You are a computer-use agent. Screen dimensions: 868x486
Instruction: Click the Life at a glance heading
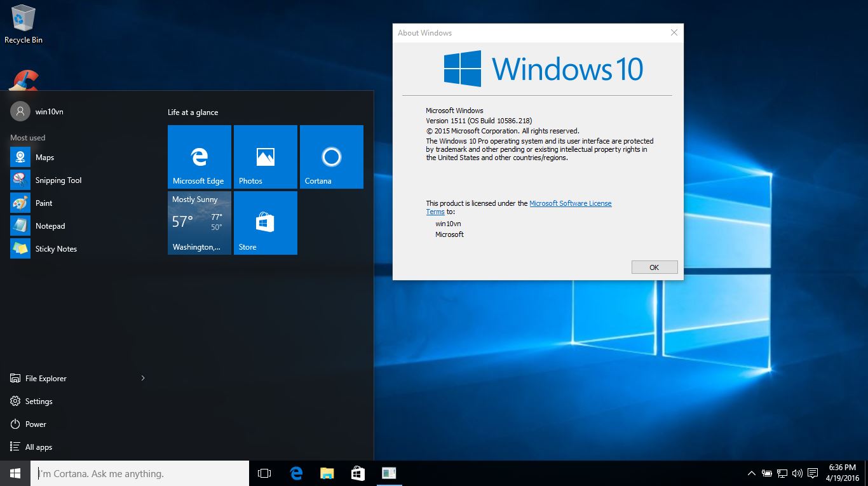pos(193,112)
